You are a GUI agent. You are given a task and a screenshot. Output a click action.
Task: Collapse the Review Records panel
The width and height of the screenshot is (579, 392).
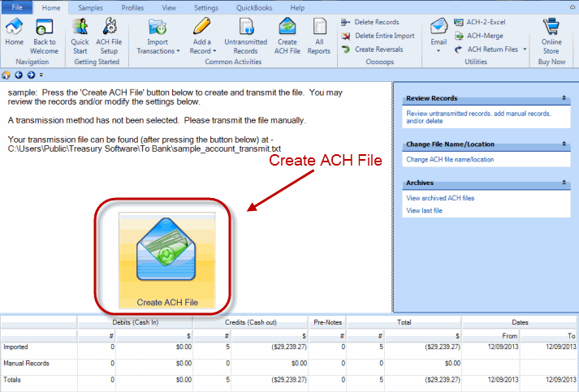(x=564, y=97)
